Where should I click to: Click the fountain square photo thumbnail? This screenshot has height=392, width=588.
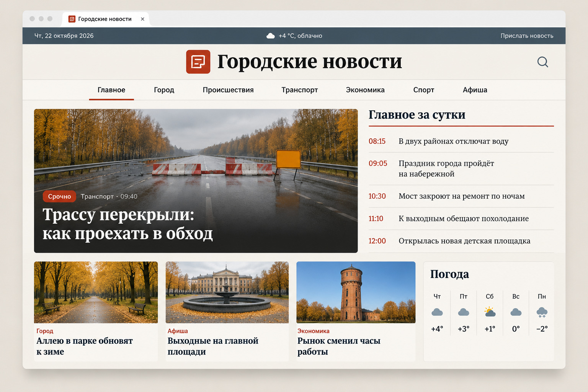[227, 292]
